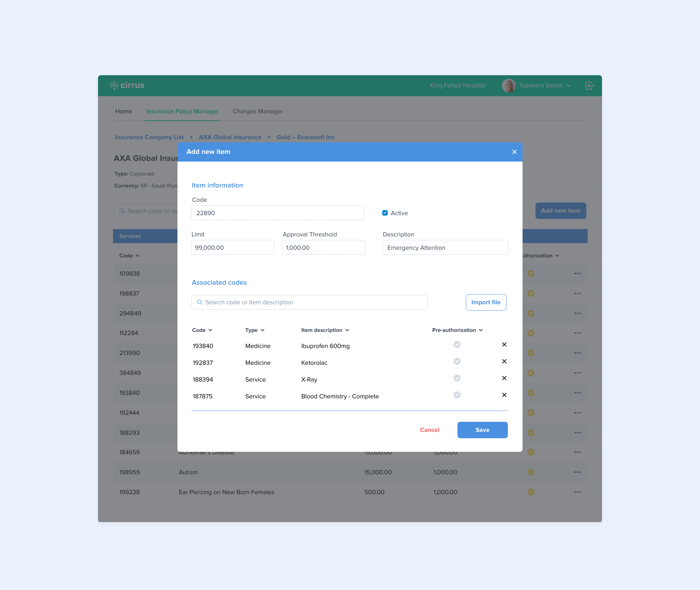The height and width of the screenshot is (590, 700).
Task: Click code 199238 in background table
Action: 129,492
